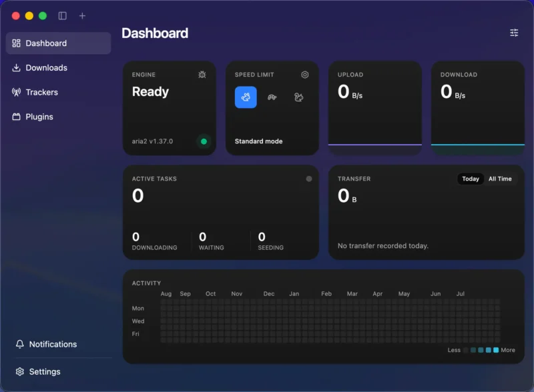Click the darkest 'Less' legend swatch
Screen dimensions: 534x392
pos(465,350)
